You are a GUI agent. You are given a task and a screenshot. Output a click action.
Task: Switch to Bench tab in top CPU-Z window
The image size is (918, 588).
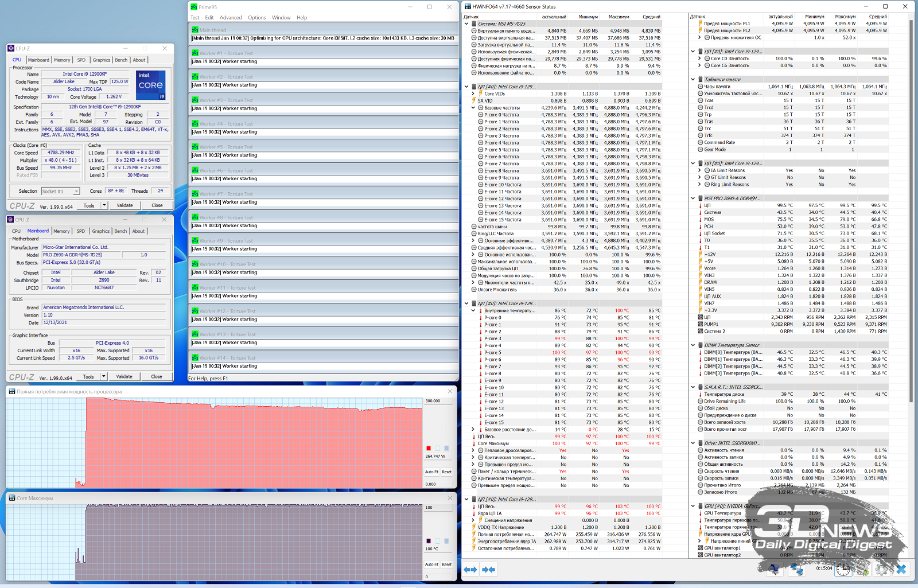click(x=121, y=60)
